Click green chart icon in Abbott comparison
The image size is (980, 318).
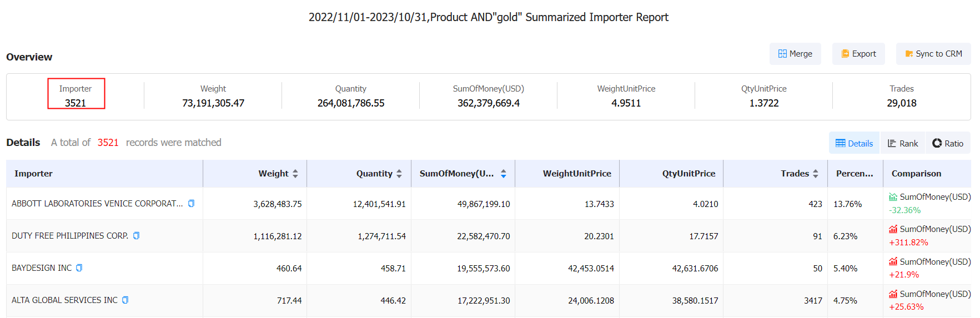tap(893, 197)
